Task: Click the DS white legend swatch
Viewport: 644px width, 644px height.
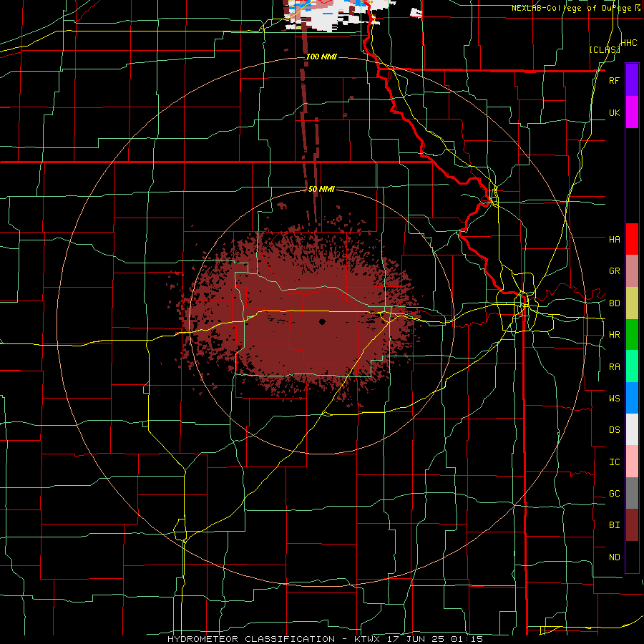Action: (x=632, y=429)
